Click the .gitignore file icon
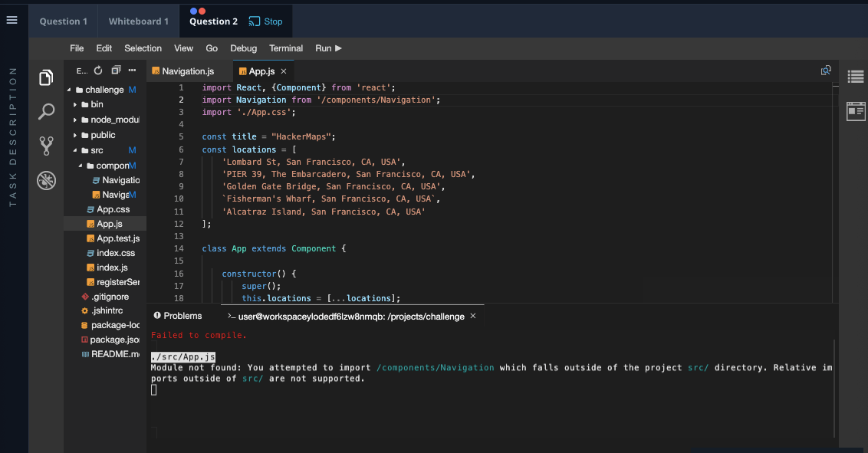Screen dimensions: 868x453 [84, 297]
